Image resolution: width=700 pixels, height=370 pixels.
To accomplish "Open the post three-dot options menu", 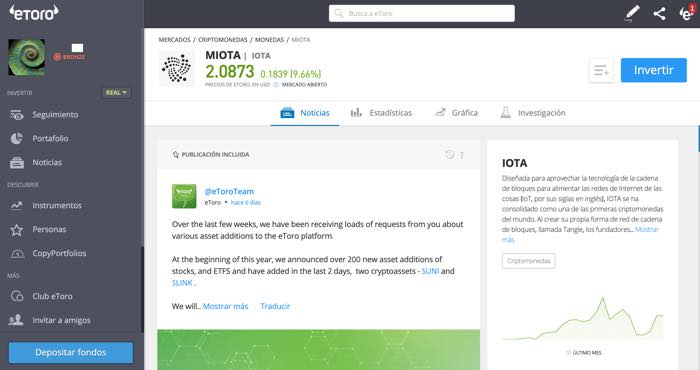I will (462, 155).
